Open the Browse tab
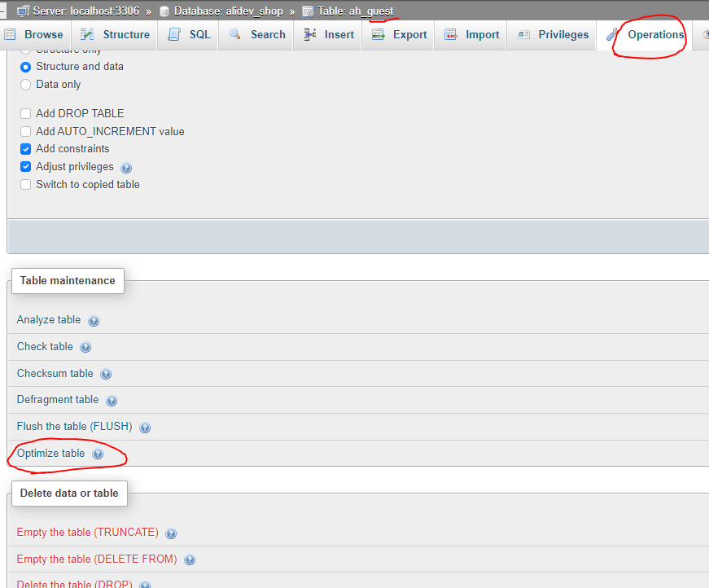 [x=35, y=35]
